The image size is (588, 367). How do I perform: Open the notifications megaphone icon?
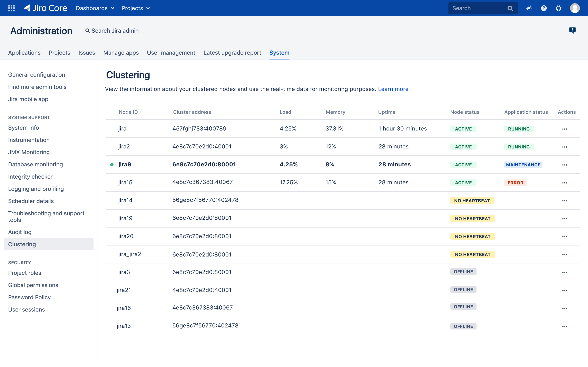(529, 8)
